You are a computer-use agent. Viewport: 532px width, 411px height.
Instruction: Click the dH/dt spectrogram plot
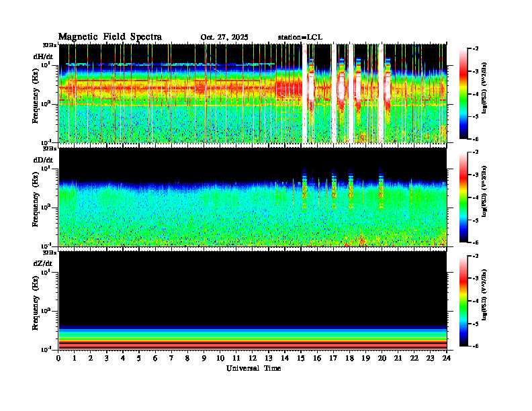(253, 93)
